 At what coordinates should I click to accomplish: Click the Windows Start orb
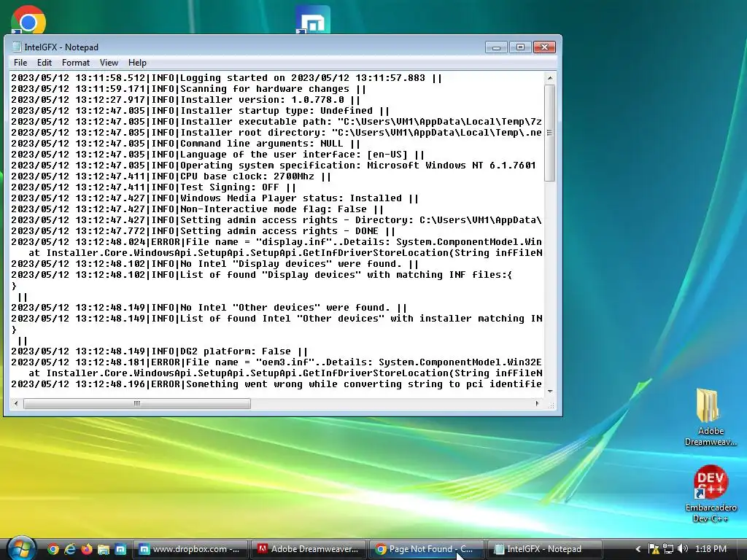pyautogui.click(x=20, y=548)
